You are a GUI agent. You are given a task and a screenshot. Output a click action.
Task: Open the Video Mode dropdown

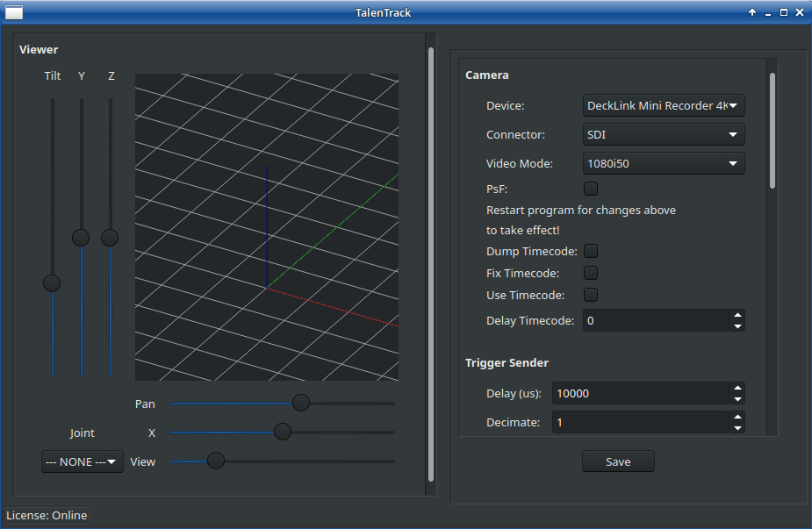(664, 164)
